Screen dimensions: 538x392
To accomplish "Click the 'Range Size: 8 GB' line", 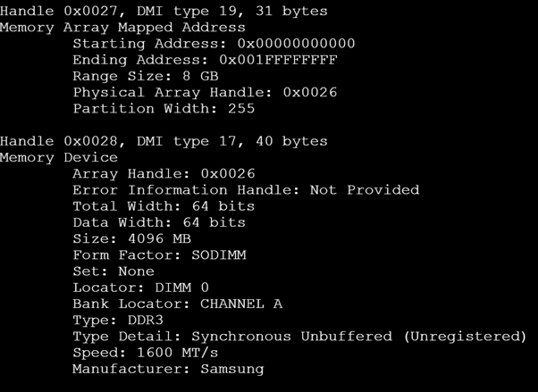I will 146,76.
